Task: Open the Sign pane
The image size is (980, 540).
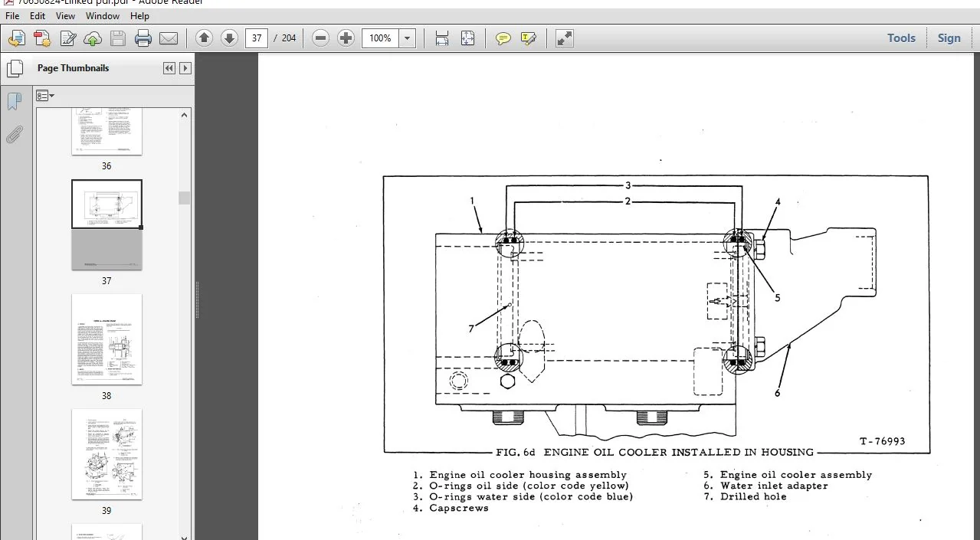Action: (x=949, y=38)
